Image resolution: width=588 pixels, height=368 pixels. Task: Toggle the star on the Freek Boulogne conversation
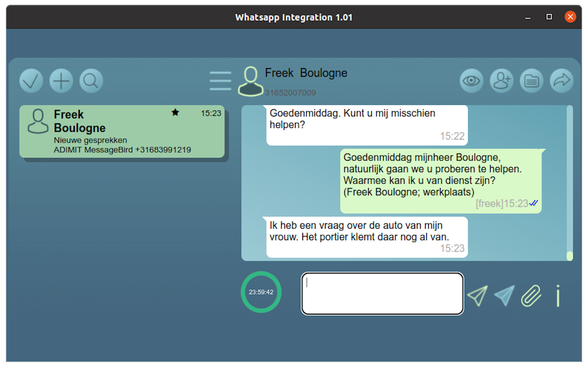[175, 112]
